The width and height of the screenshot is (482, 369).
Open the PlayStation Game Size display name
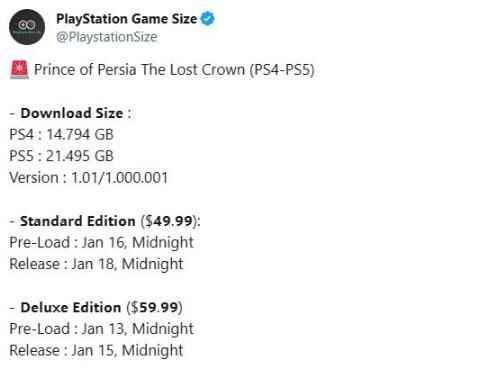coord(126,19)
